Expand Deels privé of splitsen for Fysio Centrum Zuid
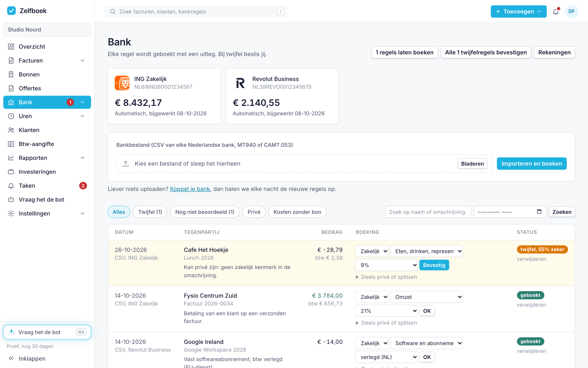The image size is (588, 368). coord(386,323)
